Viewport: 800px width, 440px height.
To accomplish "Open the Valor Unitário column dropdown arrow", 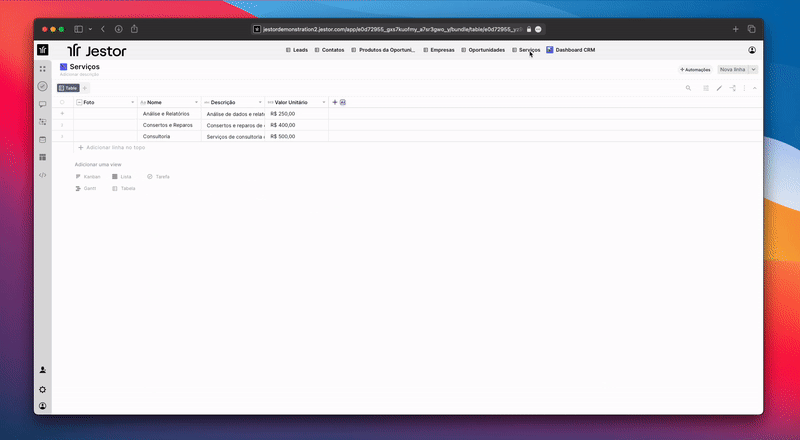I will [324, 102].
